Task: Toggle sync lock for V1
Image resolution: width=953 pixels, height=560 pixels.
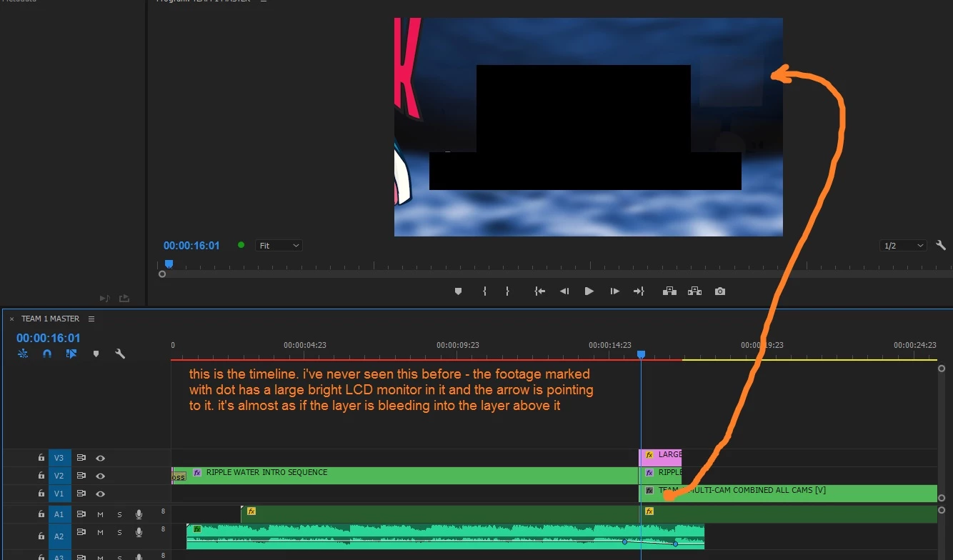Action: (x=81, y=494)
